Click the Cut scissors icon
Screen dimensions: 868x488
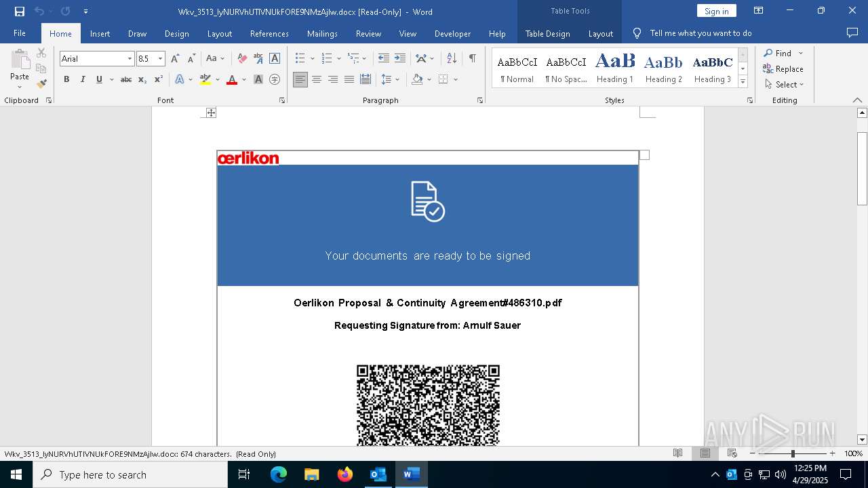[41, 53]
